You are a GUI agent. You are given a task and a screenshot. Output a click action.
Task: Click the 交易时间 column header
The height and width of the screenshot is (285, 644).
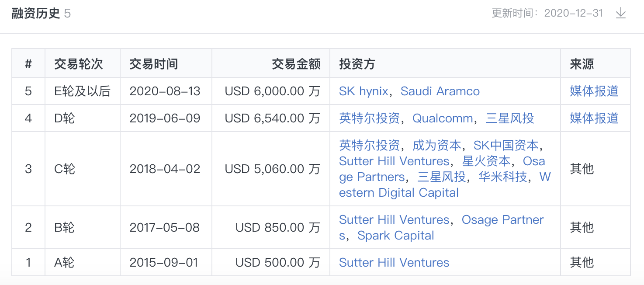(154, 64)
